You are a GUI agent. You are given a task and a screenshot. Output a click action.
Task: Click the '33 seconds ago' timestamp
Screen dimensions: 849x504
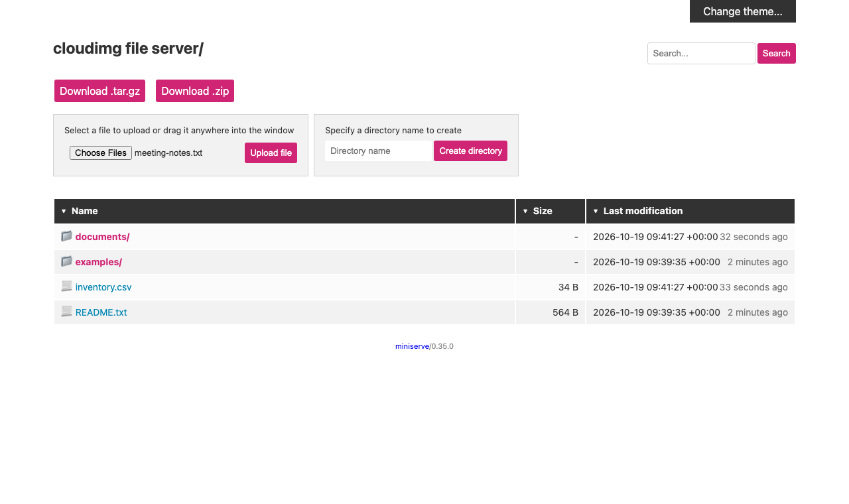(x=754, y=287)
